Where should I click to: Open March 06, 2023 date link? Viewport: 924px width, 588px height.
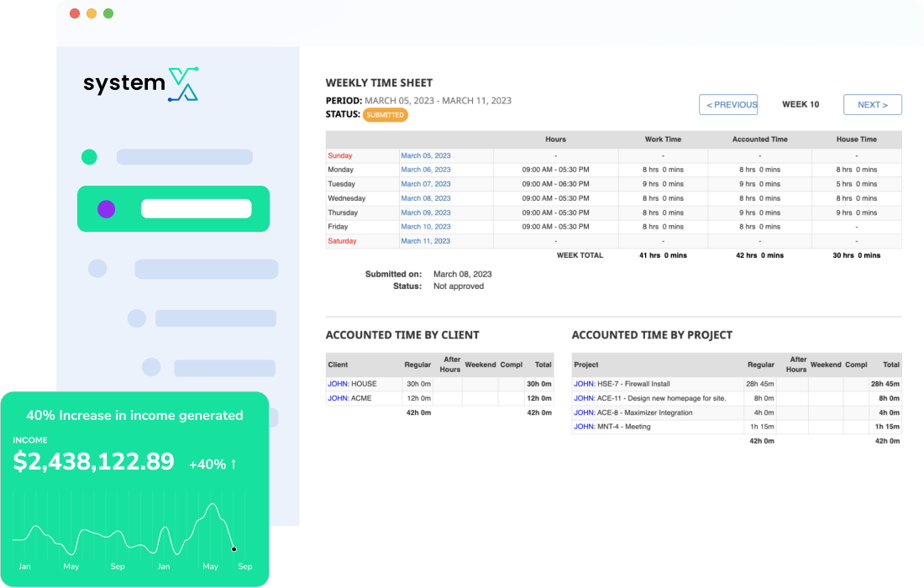coord(426,170)
